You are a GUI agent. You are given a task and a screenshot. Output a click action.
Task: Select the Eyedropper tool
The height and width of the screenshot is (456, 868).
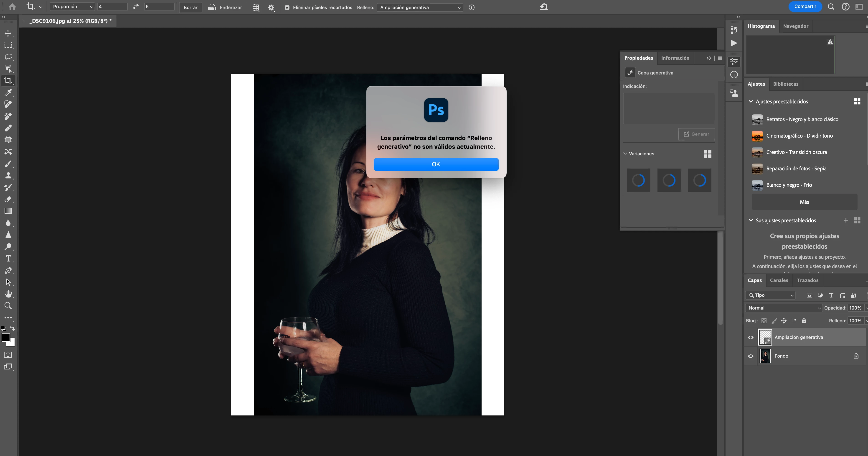tap(8, 92)
